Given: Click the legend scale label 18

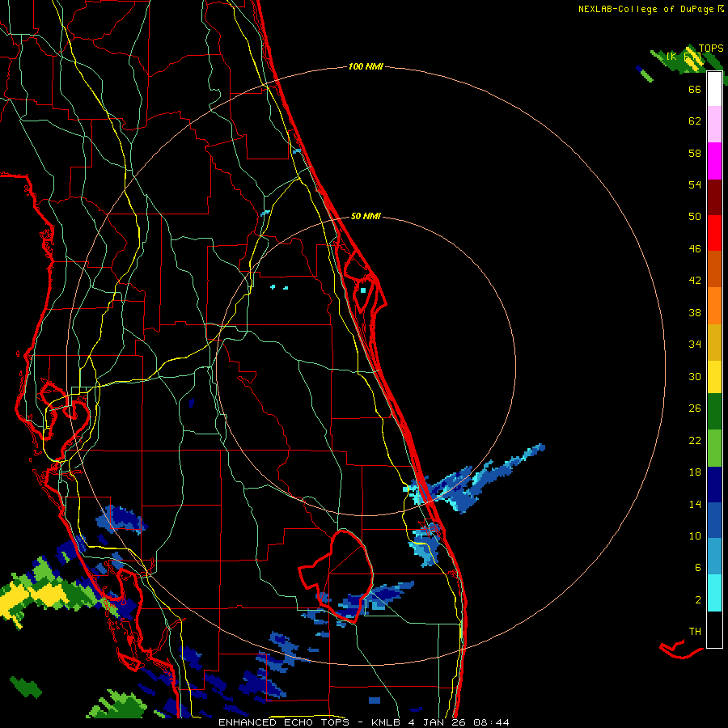Looking at the screenshot, I should [x=695, y=472].
